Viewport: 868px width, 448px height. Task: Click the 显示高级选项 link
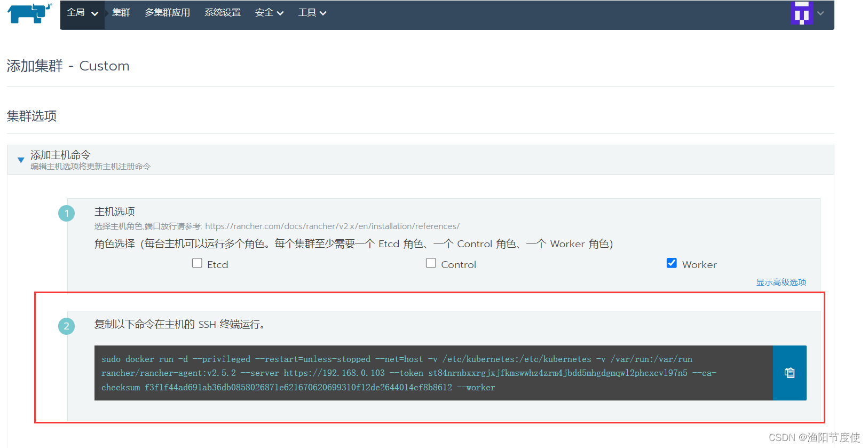pos(781,282)
